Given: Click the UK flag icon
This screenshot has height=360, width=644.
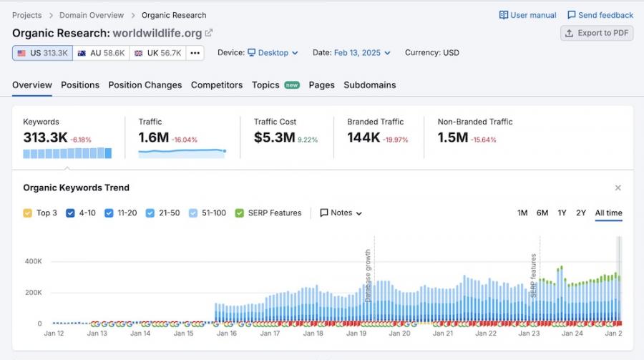Looking at the screenshot, I should point(139,53).
